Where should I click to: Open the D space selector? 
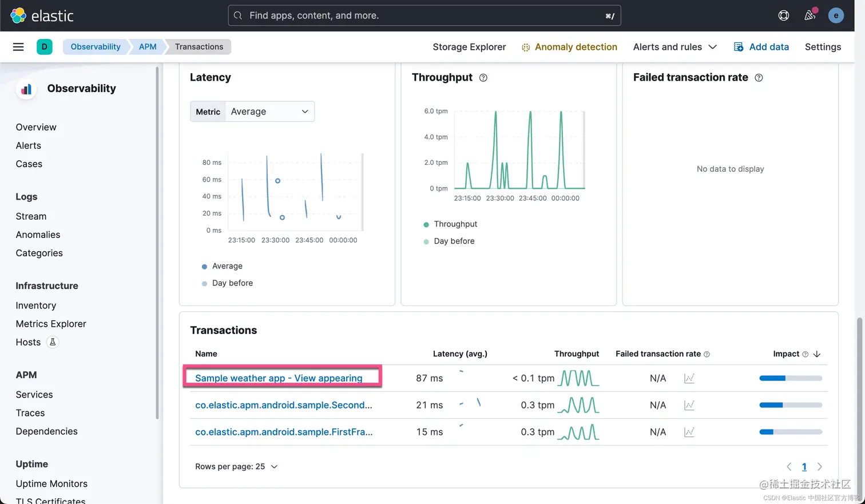pyautogui.click(x=44, y=47)
